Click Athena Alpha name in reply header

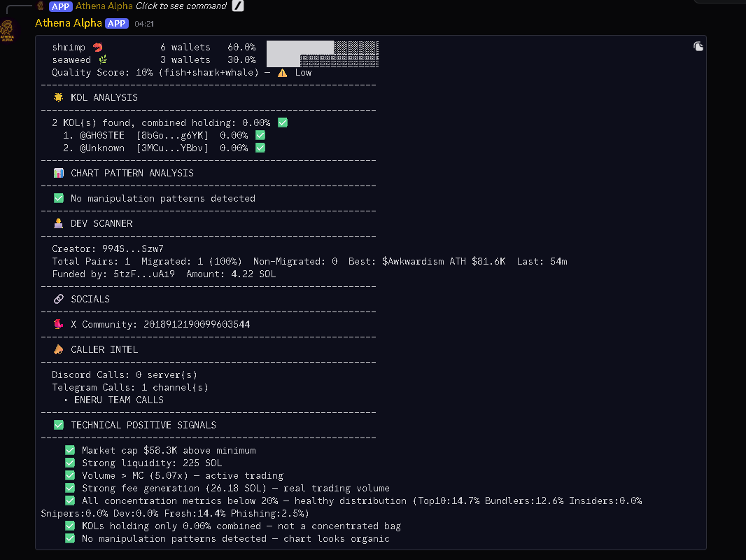(x=104, y=6)
